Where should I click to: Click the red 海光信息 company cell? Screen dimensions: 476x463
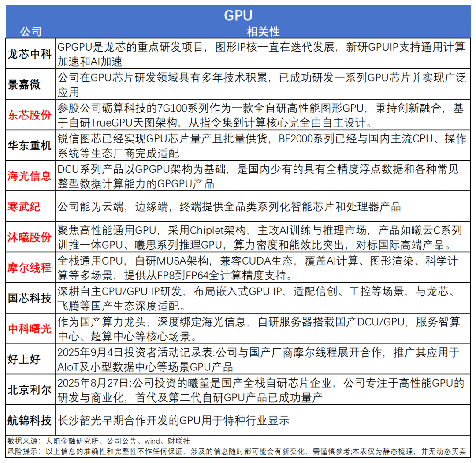(30, 176)
